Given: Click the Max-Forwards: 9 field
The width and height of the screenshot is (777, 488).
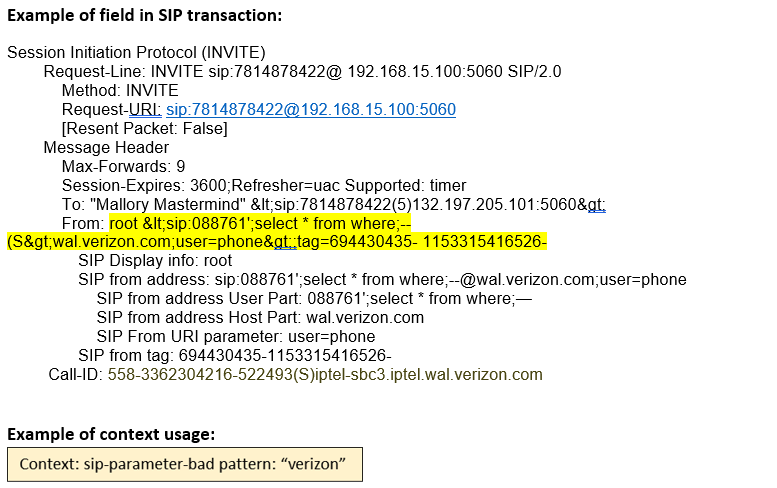Looking at the screenshot, I should click(x=123, y=166).
